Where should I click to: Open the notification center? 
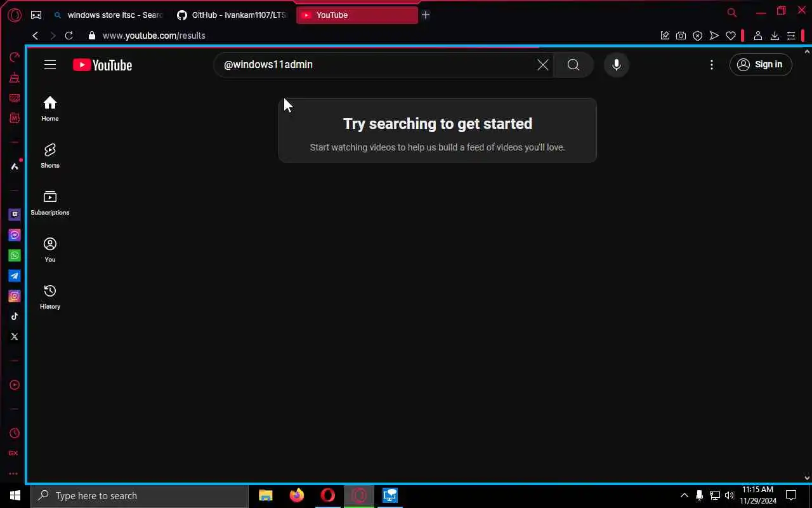click(x=791, y=495)
